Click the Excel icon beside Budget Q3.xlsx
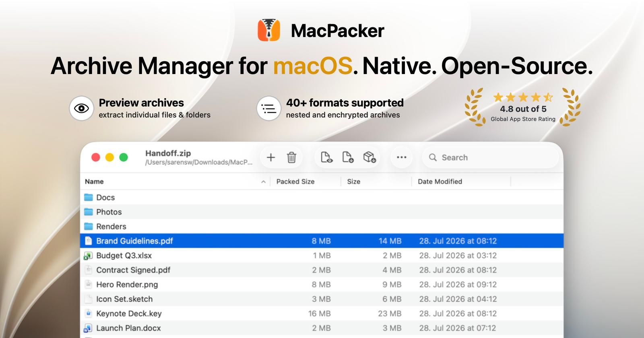 pos(88,256)
